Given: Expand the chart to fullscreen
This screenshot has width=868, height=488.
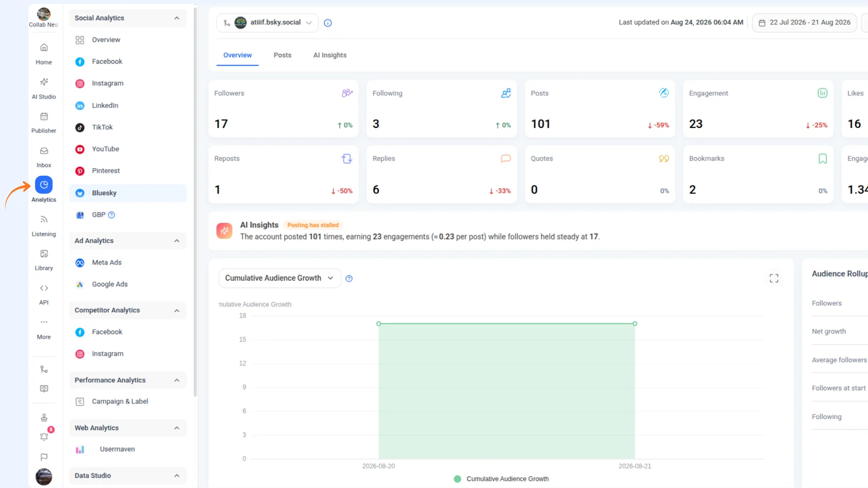Looking at the screenshot, I should (x=774, y=278).
